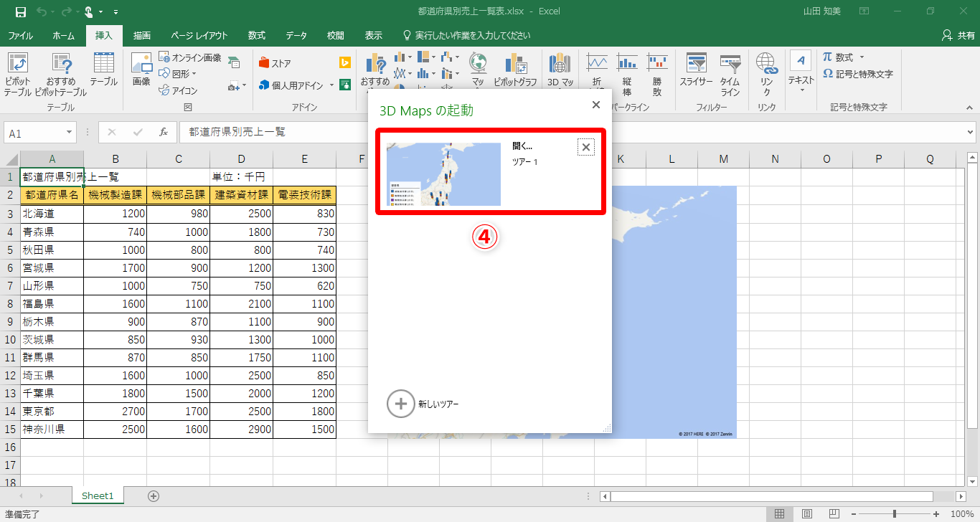
Task: Switch to the Data tab
Action: pyautogui.click(x=296, y=35)
